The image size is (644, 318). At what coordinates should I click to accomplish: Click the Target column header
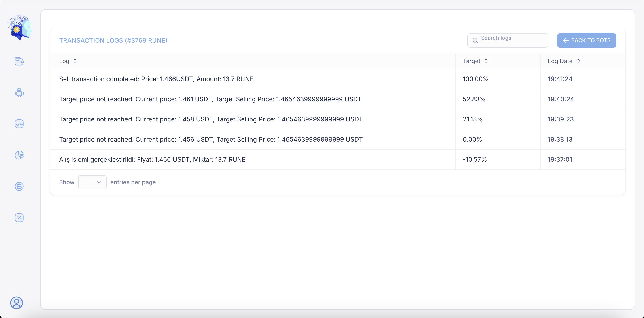tap(498, 61)
